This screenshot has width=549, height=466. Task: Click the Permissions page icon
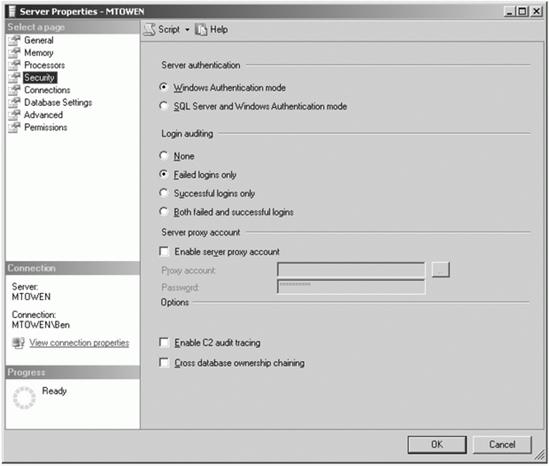[x=14, y=127]
